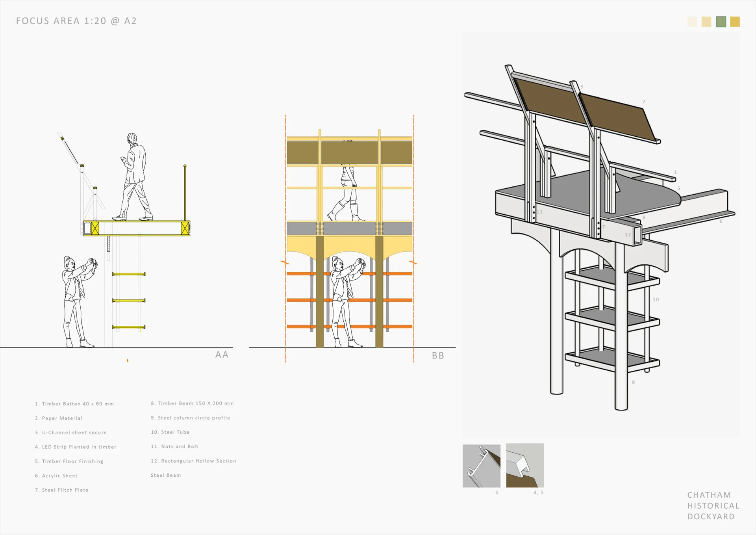
Task: Click legend entry Steel Flitch Plate
Action: [62, 490]
